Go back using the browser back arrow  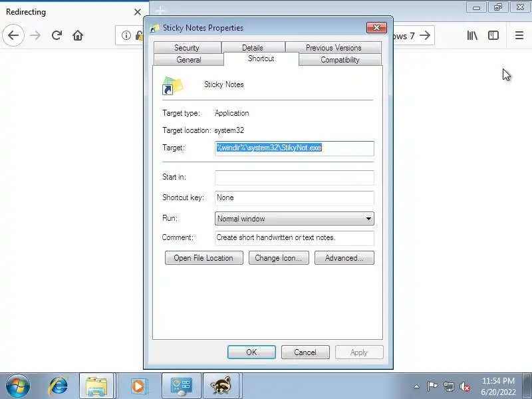(x=13, y=35)
